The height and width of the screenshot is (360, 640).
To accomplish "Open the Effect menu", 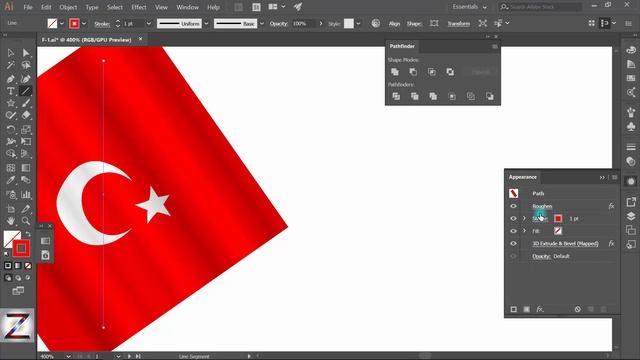I will tap(139, 7).
